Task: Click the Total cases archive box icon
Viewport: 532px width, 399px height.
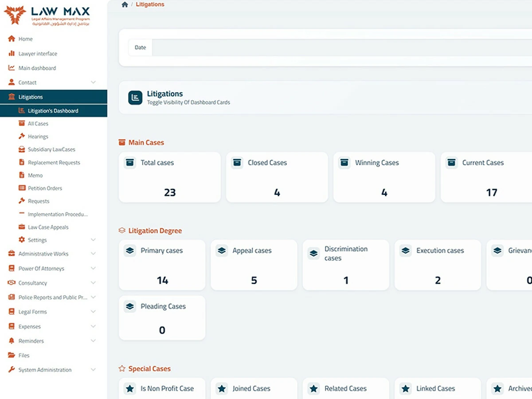Action: (130, 163)
